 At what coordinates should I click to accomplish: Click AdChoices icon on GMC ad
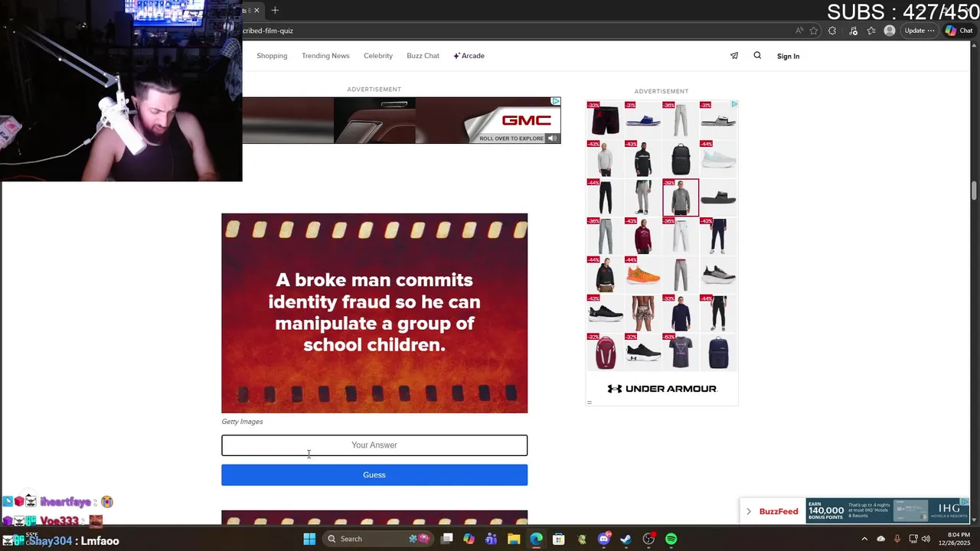click(x=556, y=101)
